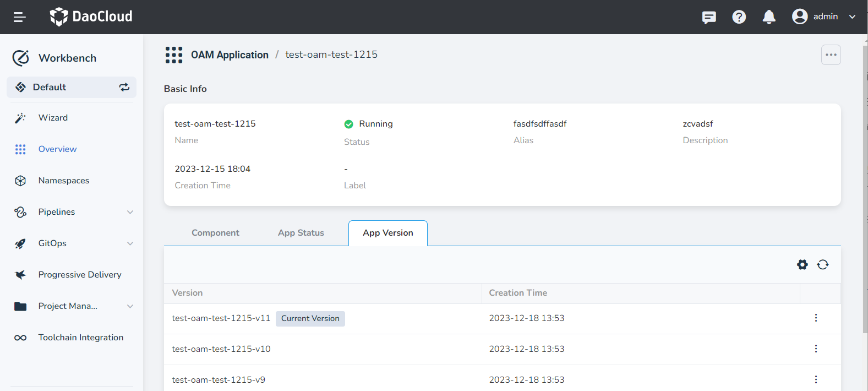Viewport: 868px width, 391px height.
Task: Open Toolchain Integration in sidebar
Action: (80, 338)
